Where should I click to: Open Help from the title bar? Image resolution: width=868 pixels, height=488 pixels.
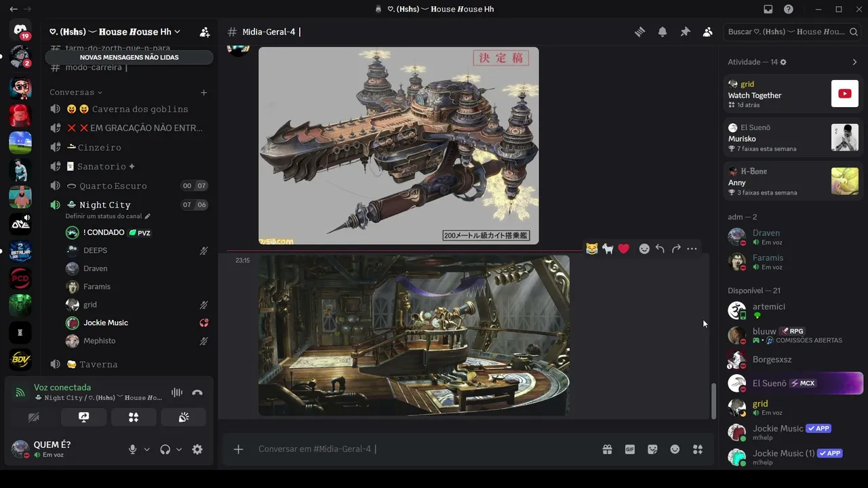tap(789, 9)
